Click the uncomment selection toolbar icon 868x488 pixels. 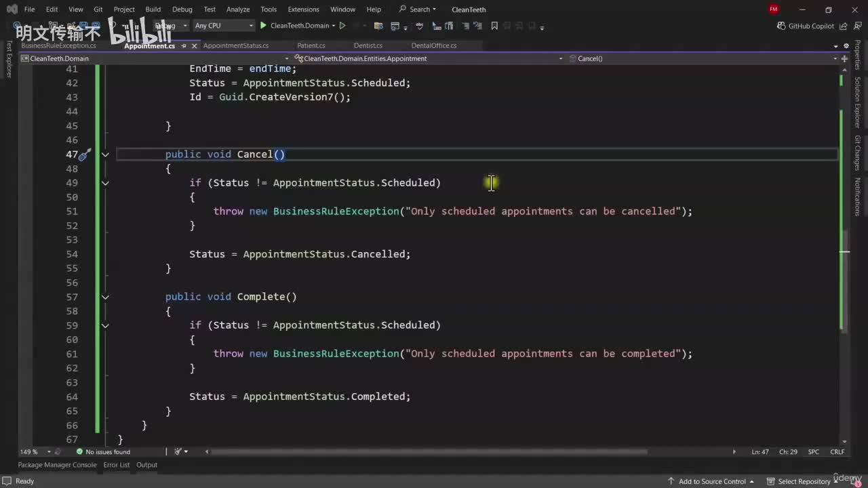point(479,26)
